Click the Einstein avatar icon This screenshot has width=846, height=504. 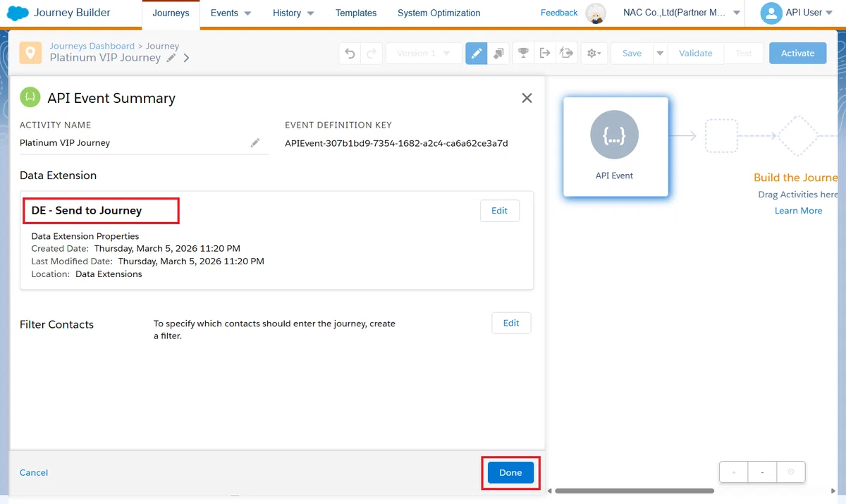pyautogui.click(x=596, y=13)
